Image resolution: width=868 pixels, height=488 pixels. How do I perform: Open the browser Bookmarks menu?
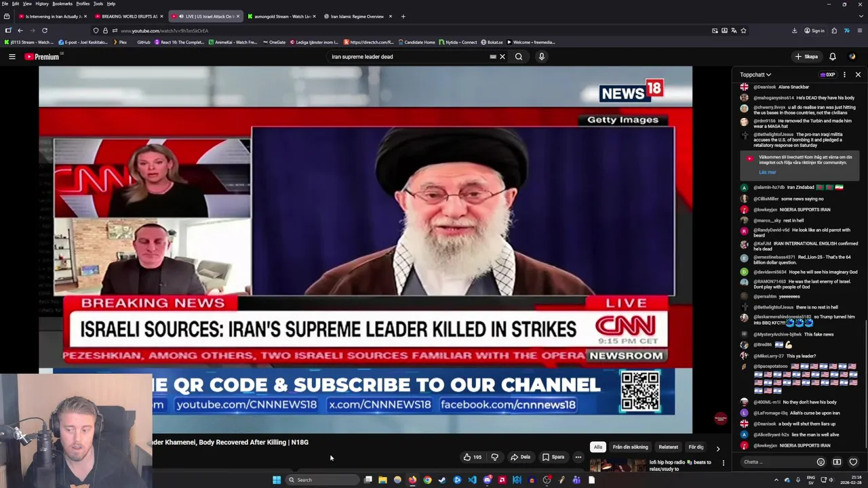pos(62,3)
